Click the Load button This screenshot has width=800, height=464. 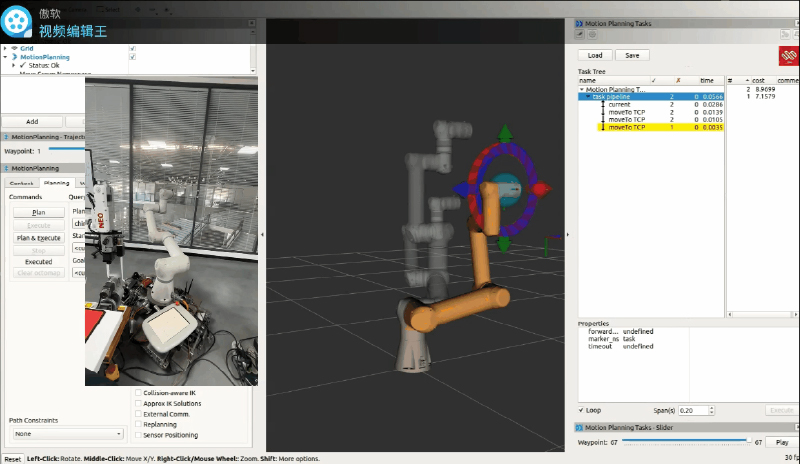pos(595,55)
